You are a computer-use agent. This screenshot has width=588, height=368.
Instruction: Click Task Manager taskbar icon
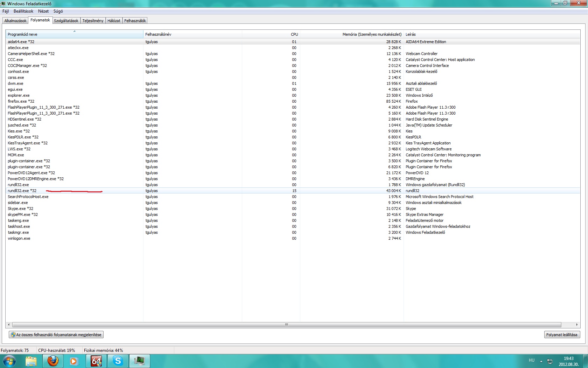point(140,361)
